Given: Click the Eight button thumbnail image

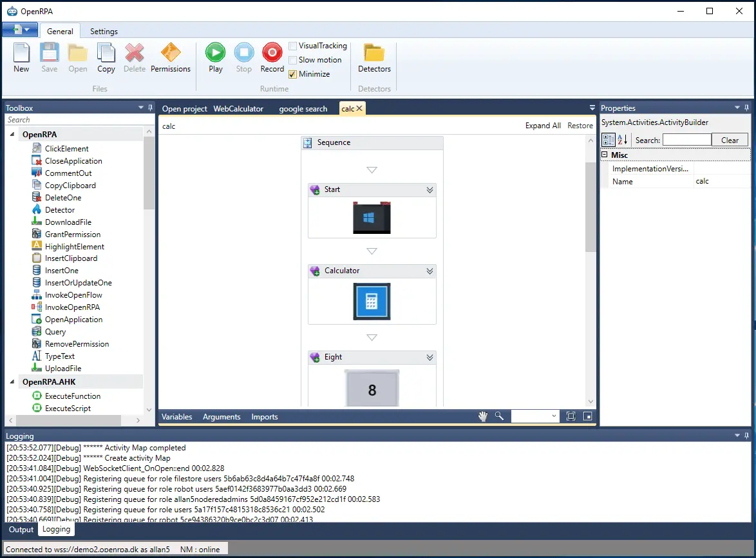Looking at the screenshot, I should point(372,389).
